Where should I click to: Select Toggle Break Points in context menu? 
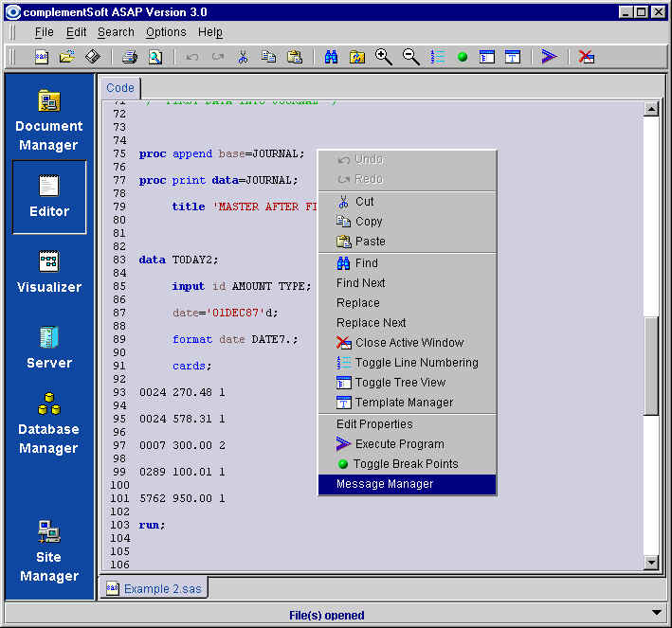(x=408, y=464)
